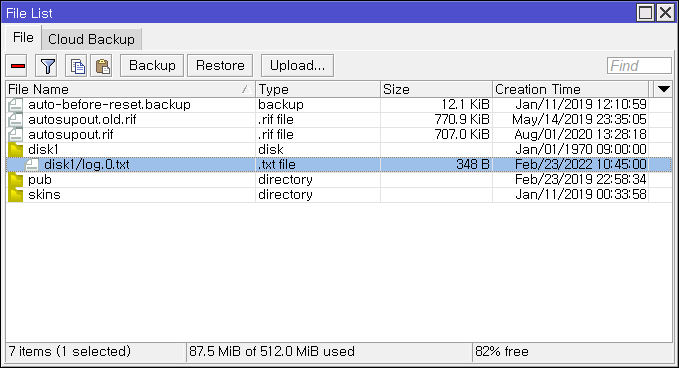Select the disk1/log.0.txt row
Viewport: 679px width, 368px height.
pyautogui.click(x=339, y=165)
